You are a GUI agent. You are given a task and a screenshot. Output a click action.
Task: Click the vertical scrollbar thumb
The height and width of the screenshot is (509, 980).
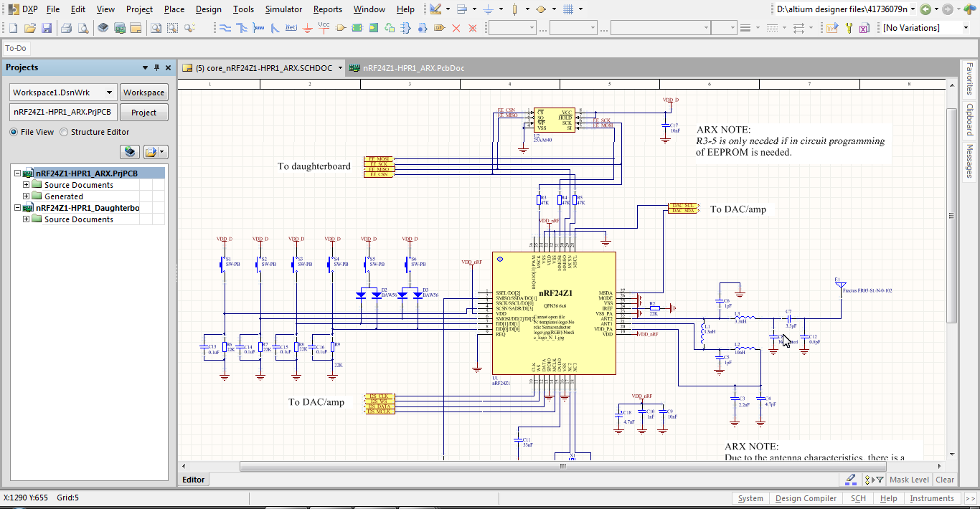tap(952, 216)
